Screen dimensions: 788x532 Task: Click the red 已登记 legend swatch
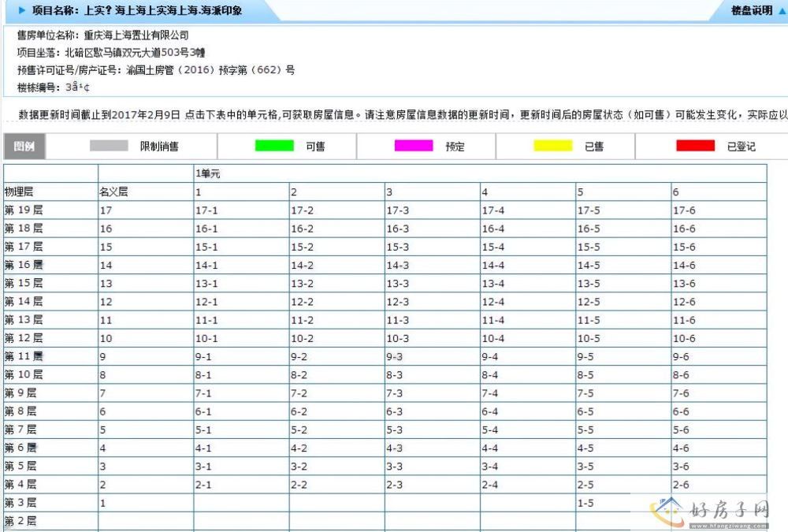click(x=695, y=147)
